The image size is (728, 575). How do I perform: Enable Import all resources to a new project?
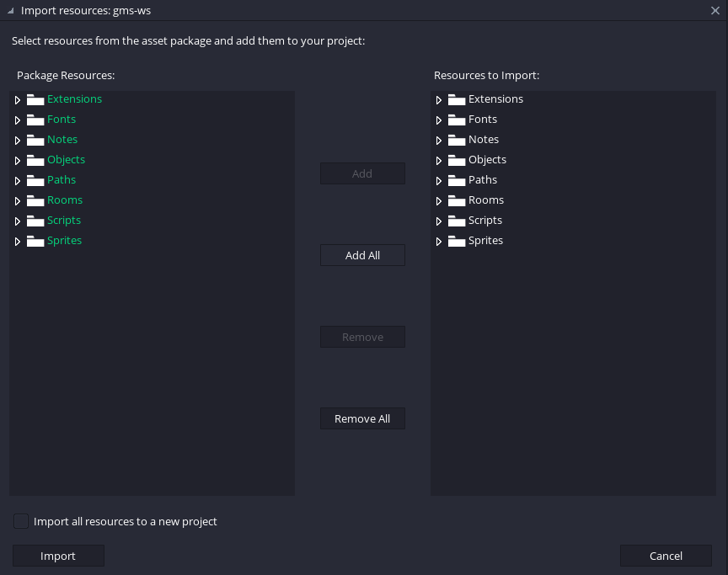[x=21, y=521]
